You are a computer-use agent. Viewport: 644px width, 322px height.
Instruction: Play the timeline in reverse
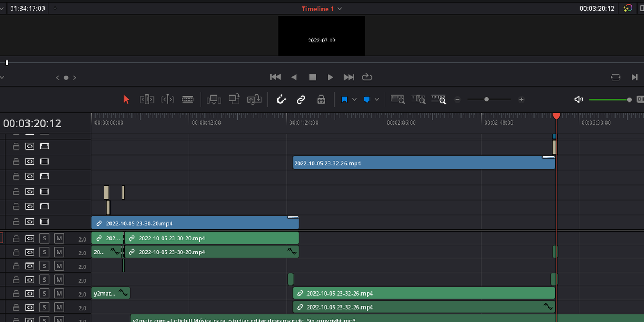coord(294,77)
